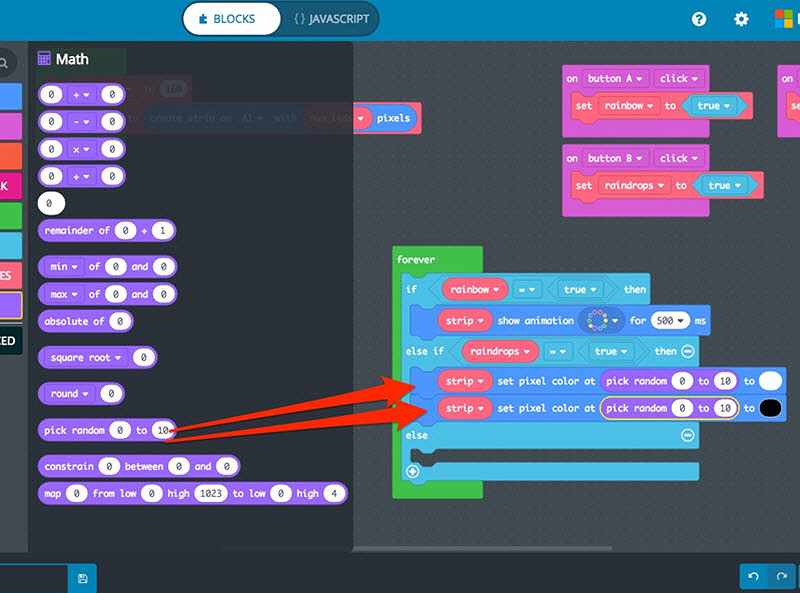Click the save project icon
800x593 pixels.
tap(83, 578)
